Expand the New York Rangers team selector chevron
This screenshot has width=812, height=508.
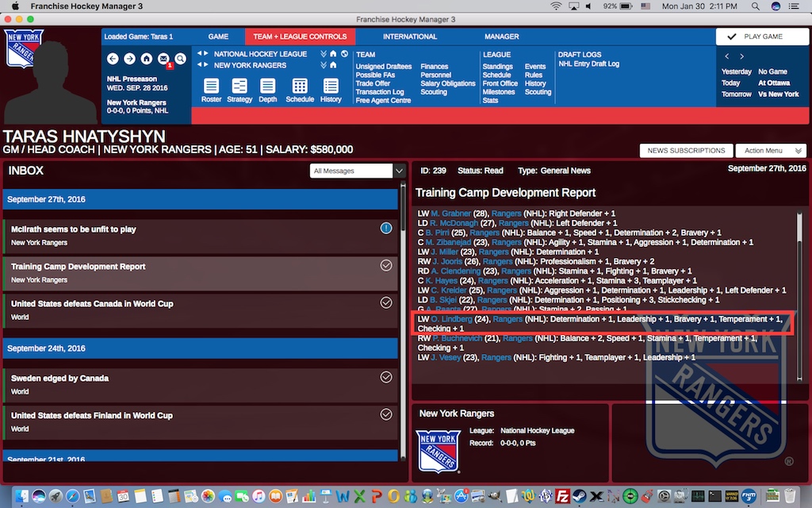point(324,65)
